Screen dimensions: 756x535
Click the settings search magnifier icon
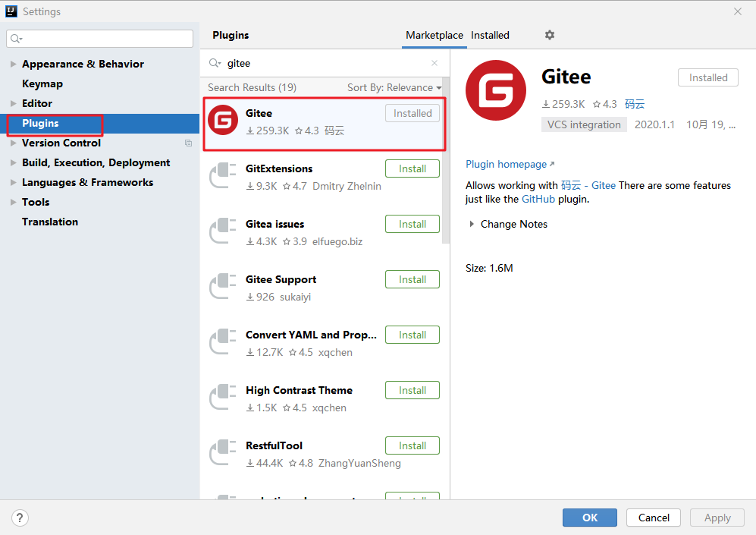click(16, 39)
